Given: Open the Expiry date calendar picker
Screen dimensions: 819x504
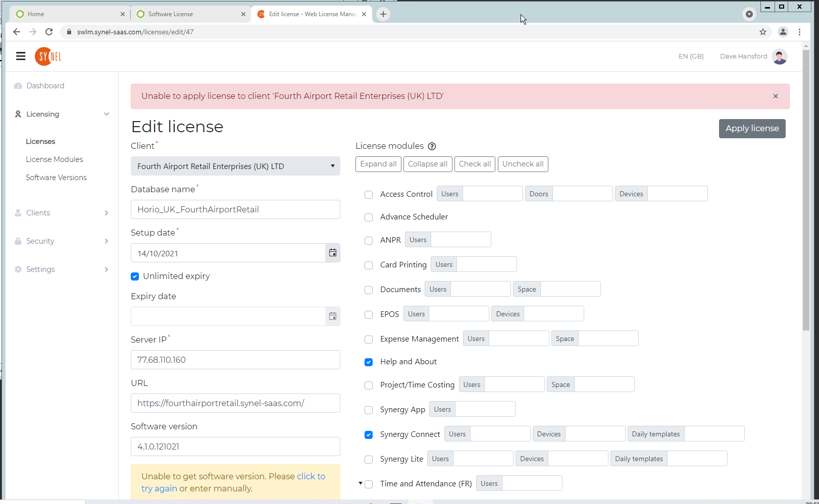Looking at the screenshot, I should [333, 316].
